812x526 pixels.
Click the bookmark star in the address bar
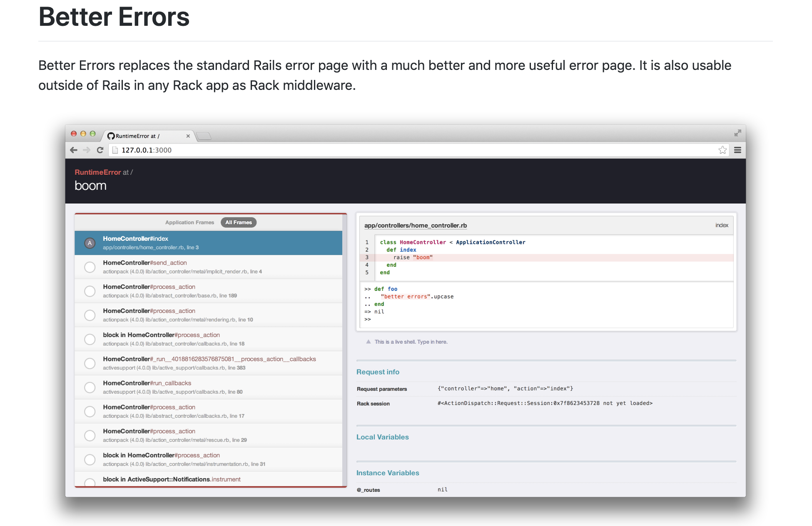point(722,150)
